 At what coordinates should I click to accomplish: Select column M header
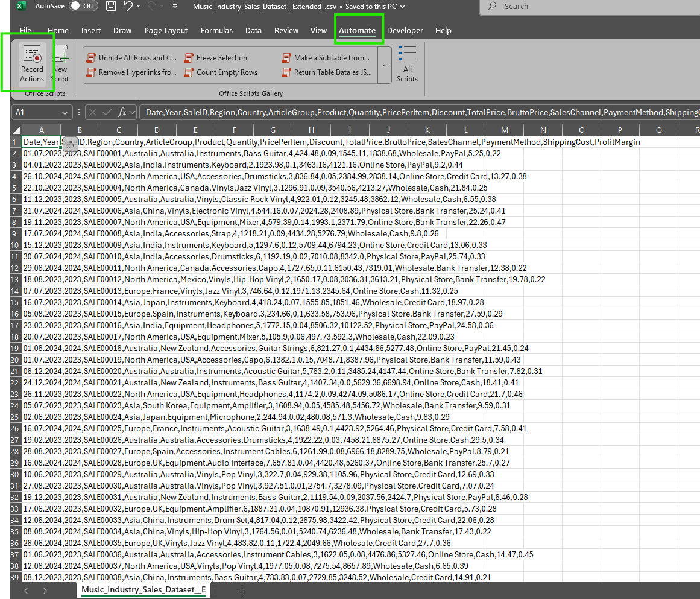coord(504,130)
